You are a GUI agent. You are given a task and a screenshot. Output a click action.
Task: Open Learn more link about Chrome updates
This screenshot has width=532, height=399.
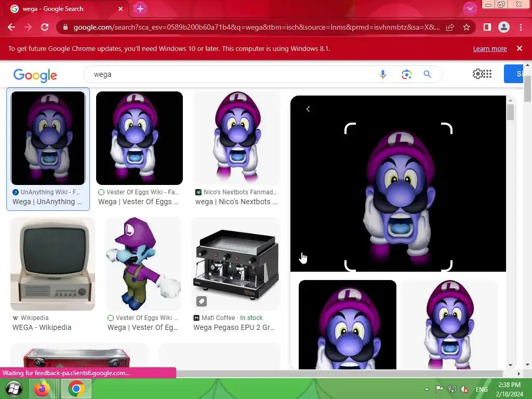[x=490, y=48]
